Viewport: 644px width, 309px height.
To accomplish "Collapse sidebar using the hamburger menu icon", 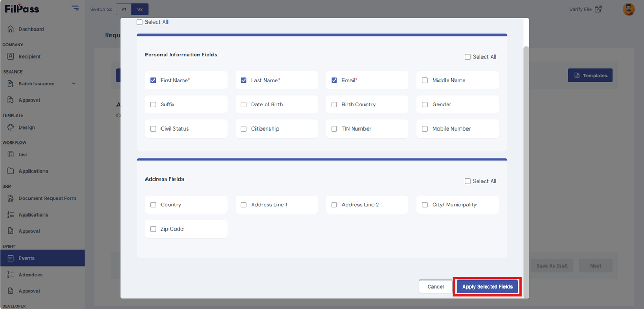I will point(75,8).
